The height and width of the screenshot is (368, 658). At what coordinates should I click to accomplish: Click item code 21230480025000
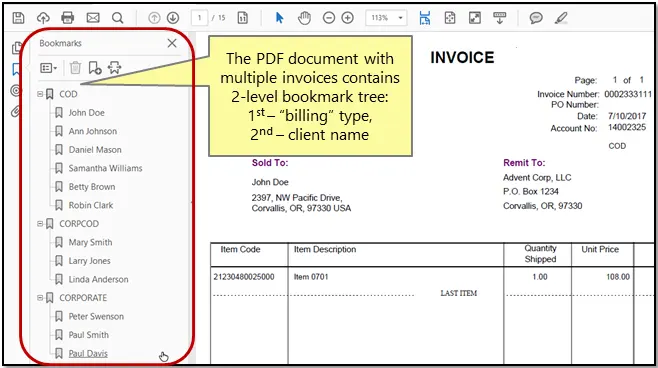point(244,277)
